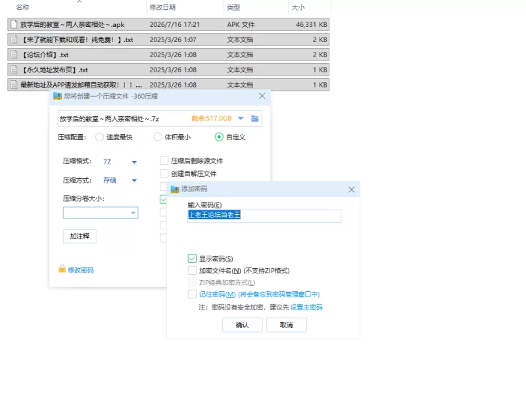
Task: Expand the 压缩分卷大小 combo box
Action: pyautogui.click(x=133, y=213)
